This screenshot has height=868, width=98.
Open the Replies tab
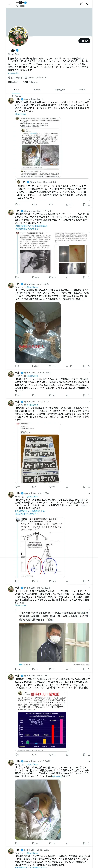coord(36,90)
